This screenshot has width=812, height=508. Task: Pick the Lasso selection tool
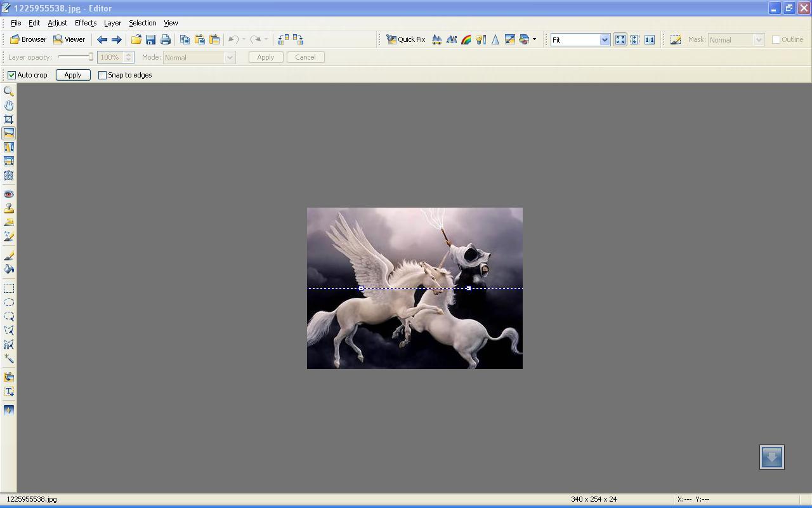[x=9, y=317]
